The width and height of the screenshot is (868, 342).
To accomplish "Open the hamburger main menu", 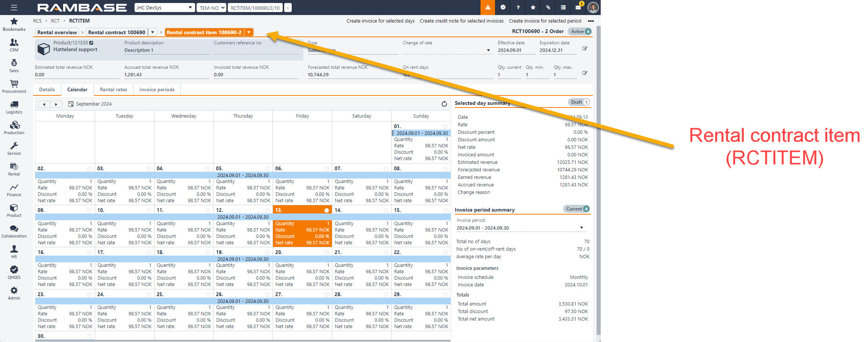I will click(14, 8).
